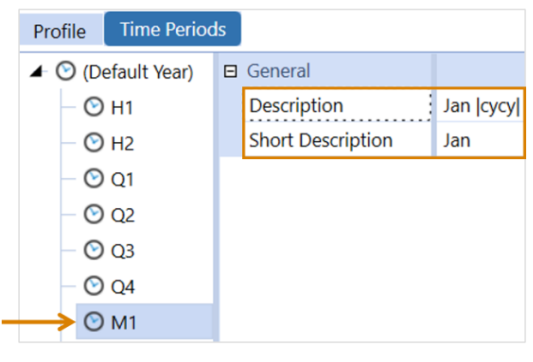Screen dimensions: 533x362
Task: Click the clock icon next to H1
Action: pyautogui.click(x=93, y=107)
